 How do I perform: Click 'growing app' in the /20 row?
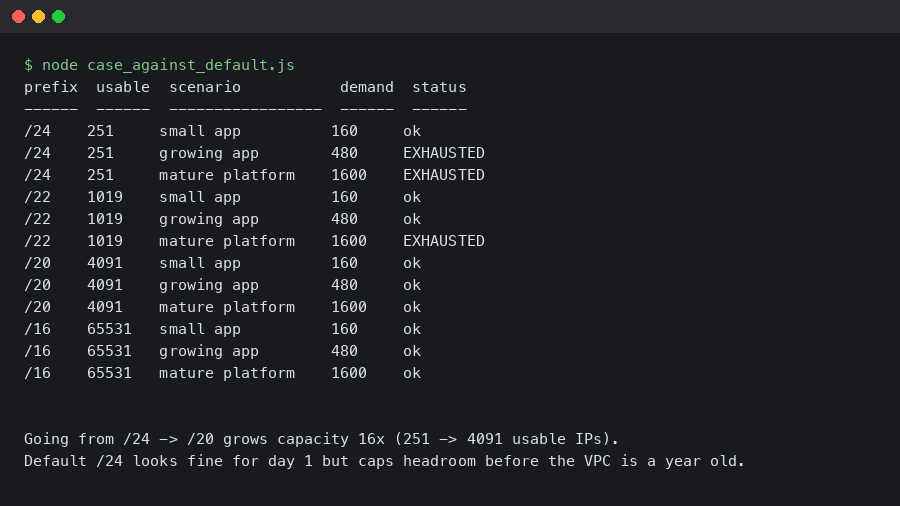tap(209, 285)
